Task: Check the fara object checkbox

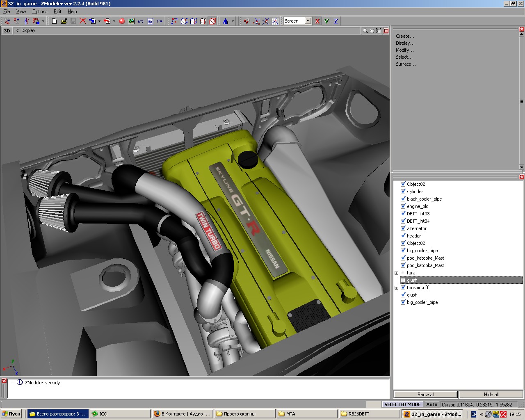Action: [x=403, y=273]
